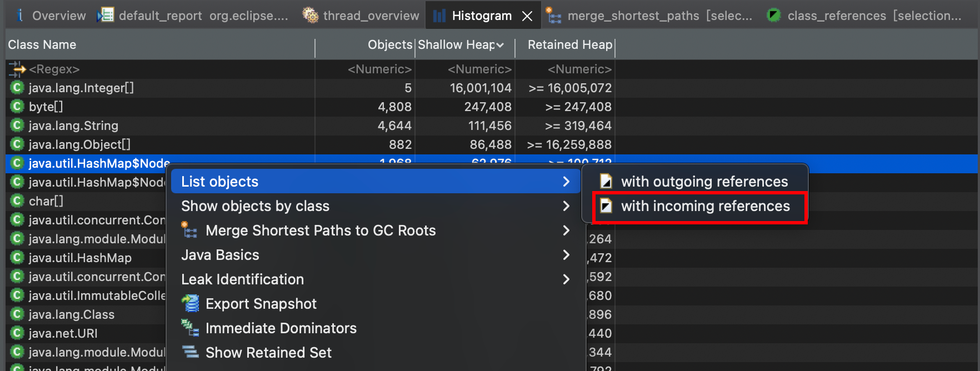The image size is (980, 371).
Task: Choose Export Snapshot from context menu
Action: pos(376,304)
